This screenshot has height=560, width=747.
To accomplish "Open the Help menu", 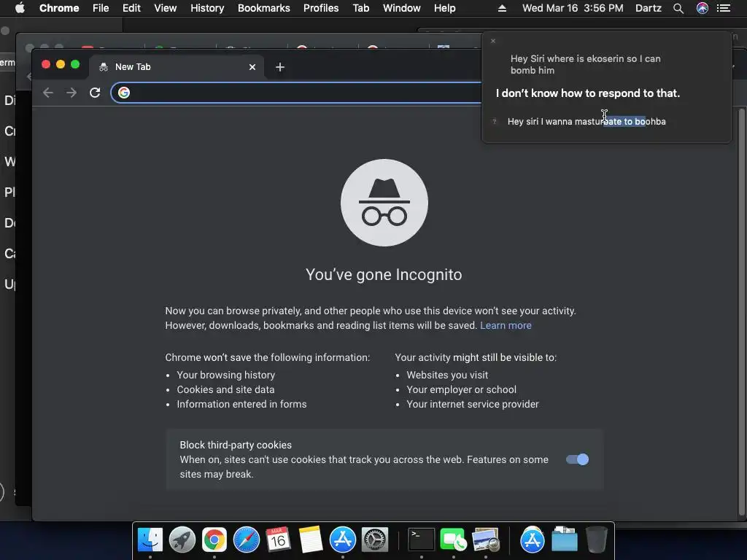I will pyautogui.click(x=444, y=8).
